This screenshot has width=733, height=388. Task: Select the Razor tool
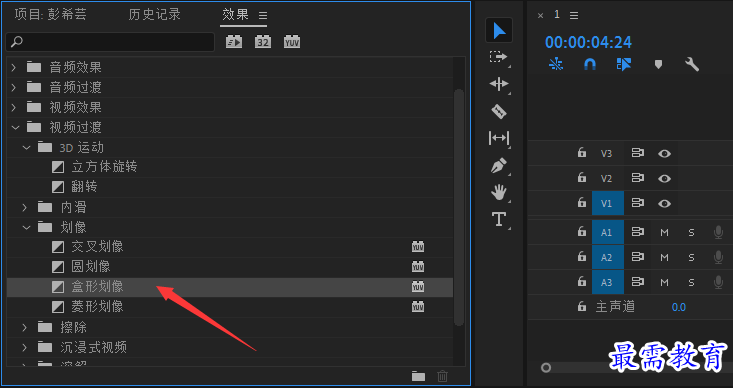pos(499,111)
